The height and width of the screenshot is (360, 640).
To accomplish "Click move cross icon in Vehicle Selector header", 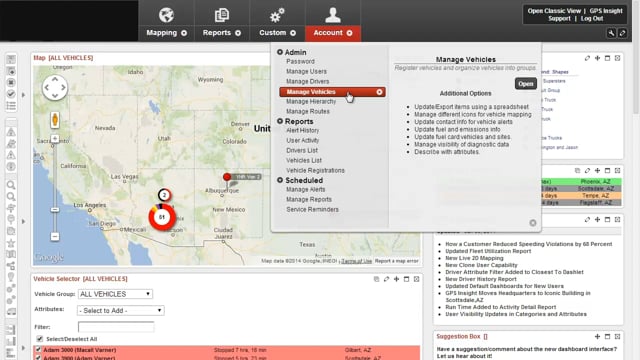I will [396, 279].
